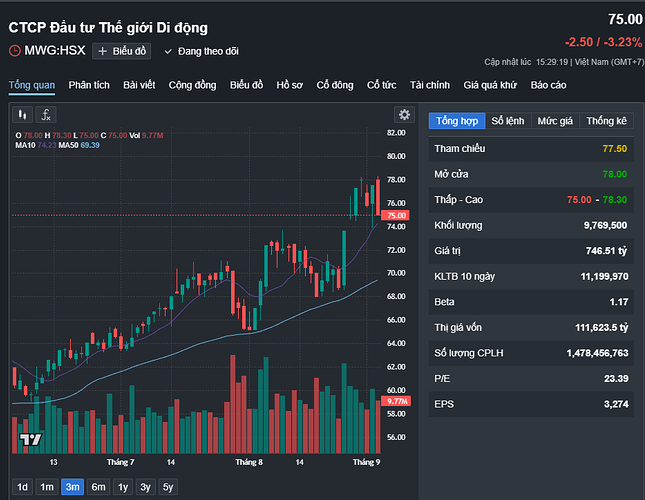The width and height of the screenshot is (645, 500).
Task: Open the Báo cáo tab
Action: 548,85
